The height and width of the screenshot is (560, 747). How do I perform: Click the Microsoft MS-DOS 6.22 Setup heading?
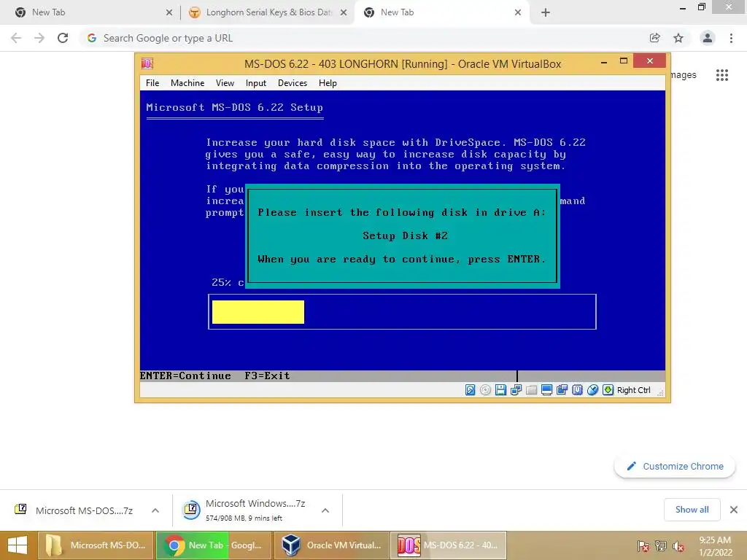point(234,108)
